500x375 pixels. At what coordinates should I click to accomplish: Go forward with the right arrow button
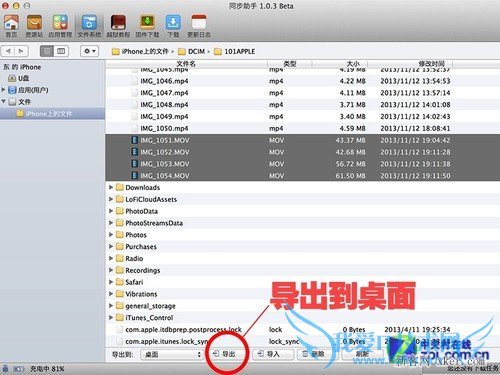click(21, 51)
